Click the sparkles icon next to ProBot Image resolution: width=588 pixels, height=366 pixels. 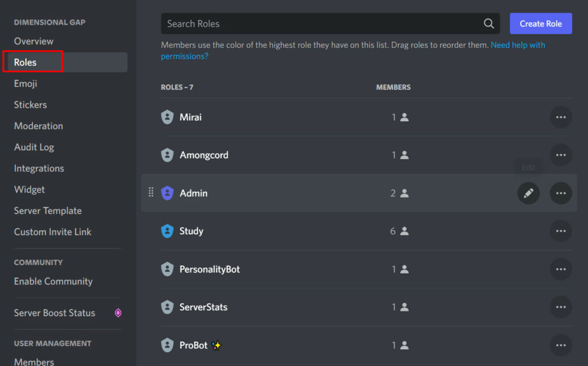pyautogui.click(x=216, y=345)
